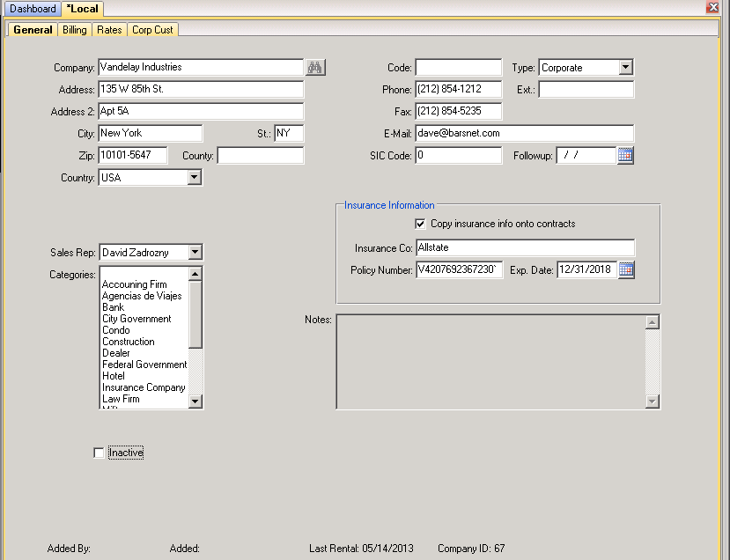Select Condo in Categories list
Image resolution: width=730 pixels, height=560 pixels.
point(116,330)
